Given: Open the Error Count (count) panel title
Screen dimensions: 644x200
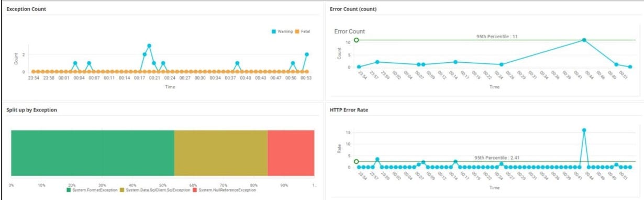Looking at the screenshot, I should (353, 9).
